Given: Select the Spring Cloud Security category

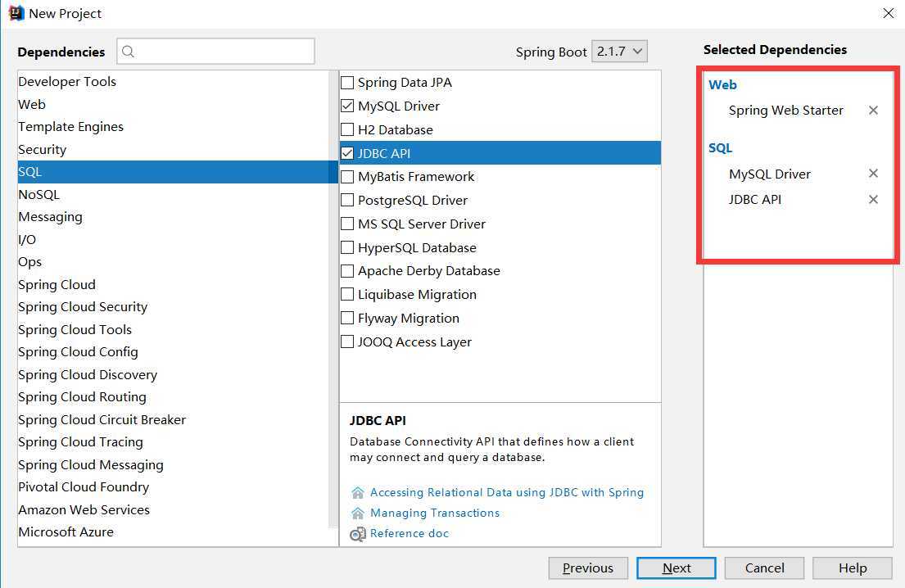Looking at the screenshot, I should point(173,307).
